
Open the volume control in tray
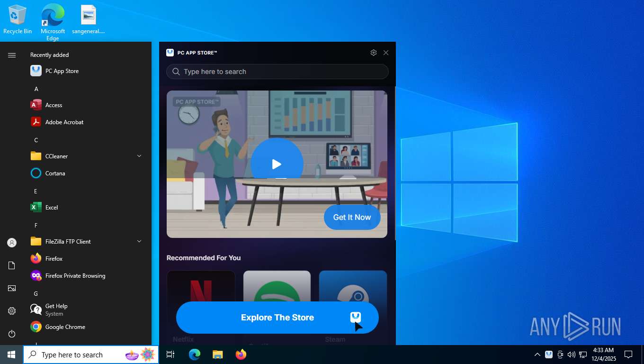[x=571, y=355]
